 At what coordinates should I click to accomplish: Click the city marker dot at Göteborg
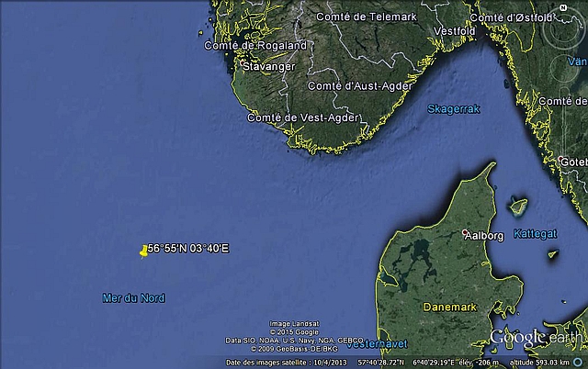pyautogui.click(x=560, y=159)
